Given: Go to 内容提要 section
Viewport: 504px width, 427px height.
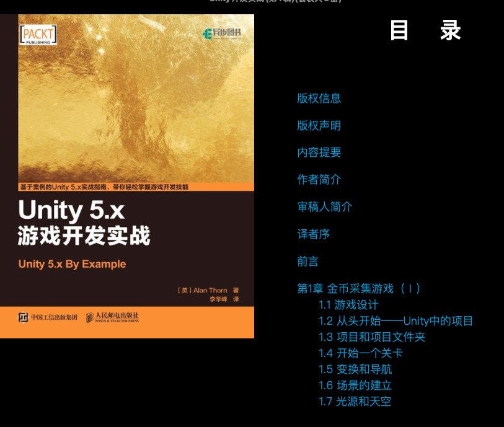Looking at the screenshot, I should pos(319,152).
